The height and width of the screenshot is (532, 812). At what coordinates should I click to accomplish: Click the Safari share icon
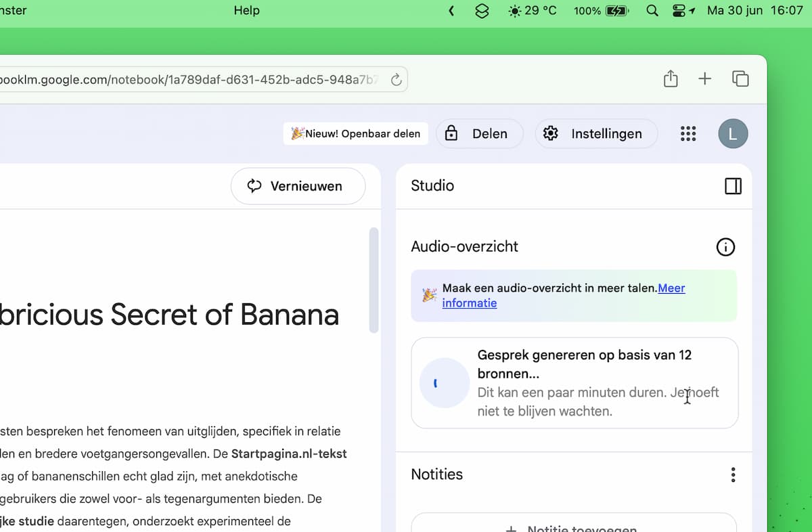671,79
